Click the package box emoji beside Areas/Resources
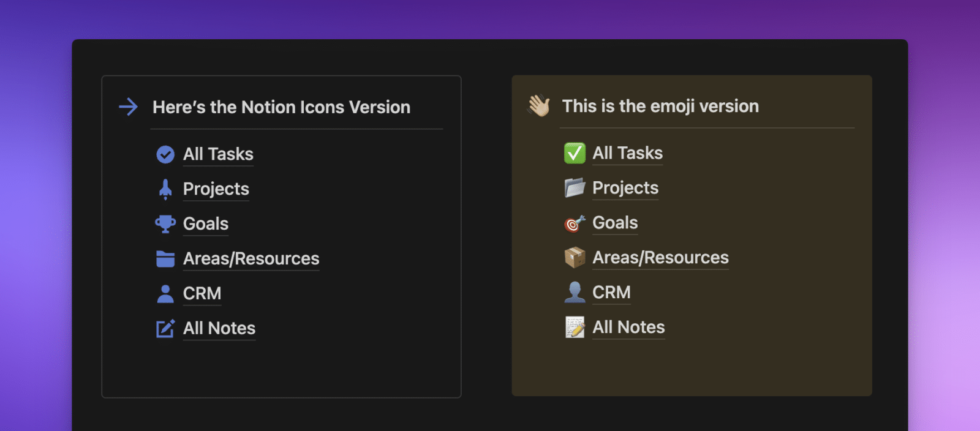 point(575,258)
